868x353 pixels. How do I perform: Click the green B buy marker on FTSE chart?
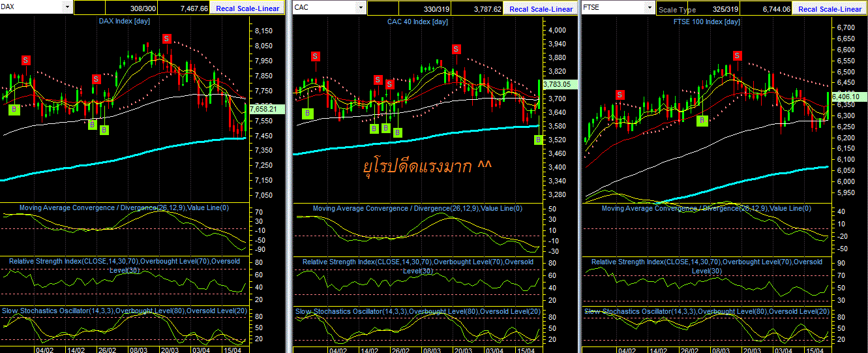[702, 121]
